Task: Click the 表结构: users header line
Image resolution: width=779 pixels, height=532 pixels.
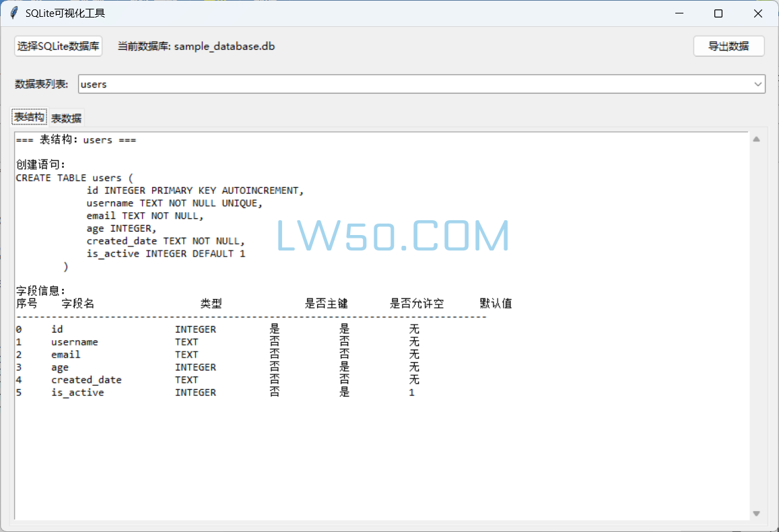Action: pyautogui.click(x=76, y=140)
